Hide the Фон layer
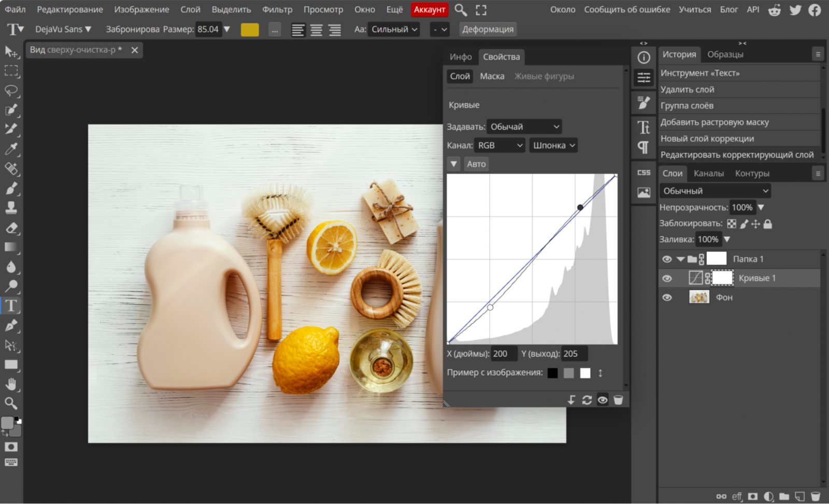829x504 pixels. pyautogui.click(x=667, y=297)
